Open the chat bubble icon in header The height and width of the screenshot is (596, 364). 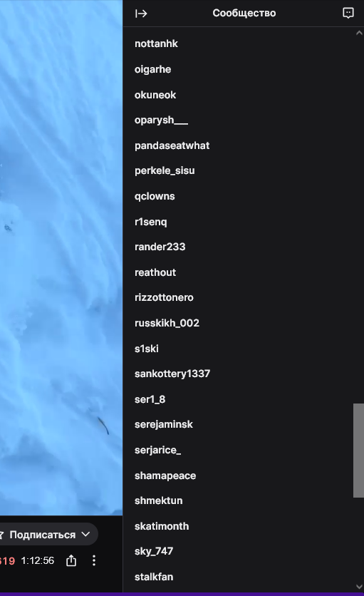348,14
